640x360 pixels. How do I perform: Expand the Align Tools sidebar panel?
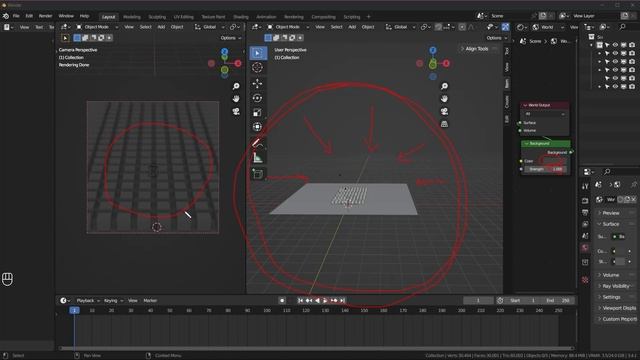click(477, 49)
